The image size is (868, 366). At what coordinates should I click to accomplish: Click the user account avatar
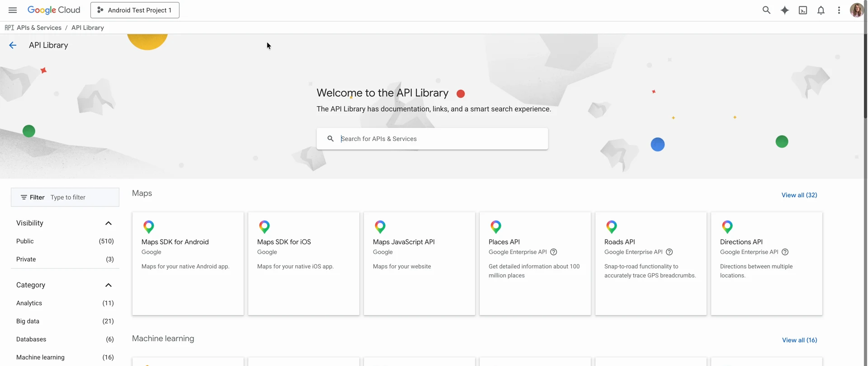pyautogui.click(x=857, y=10)
